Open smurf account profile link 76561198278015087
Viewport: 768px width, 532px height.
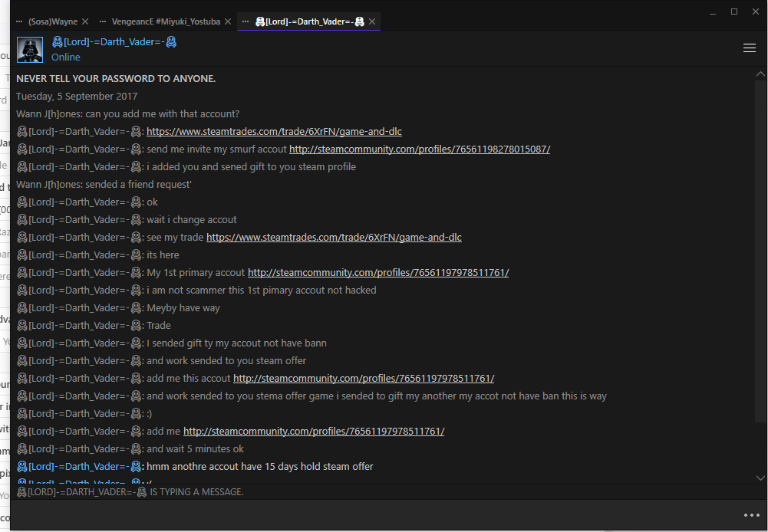click(420, 149)
